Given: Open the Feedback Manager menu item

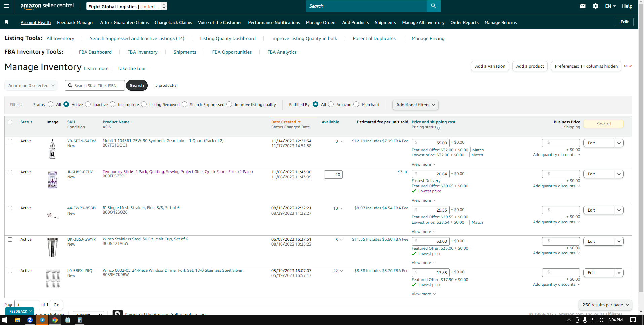Looking at the screenshot, I should tap(76, 23).
